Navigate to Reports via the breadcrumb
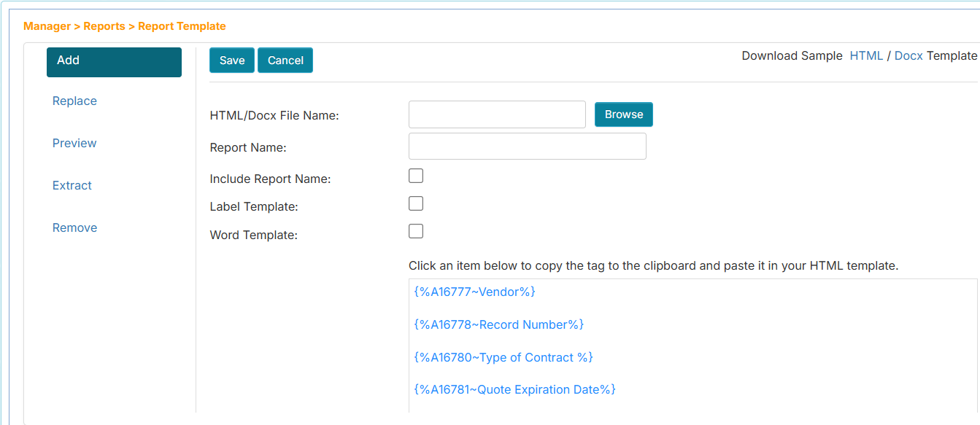 point(104,26)
